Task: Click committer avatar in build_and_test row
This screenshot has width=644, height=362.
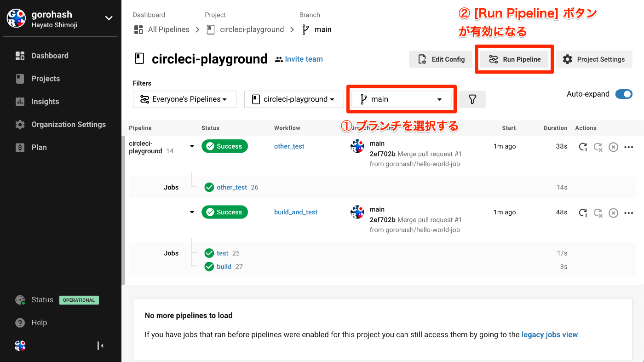Action: point(357,212)
